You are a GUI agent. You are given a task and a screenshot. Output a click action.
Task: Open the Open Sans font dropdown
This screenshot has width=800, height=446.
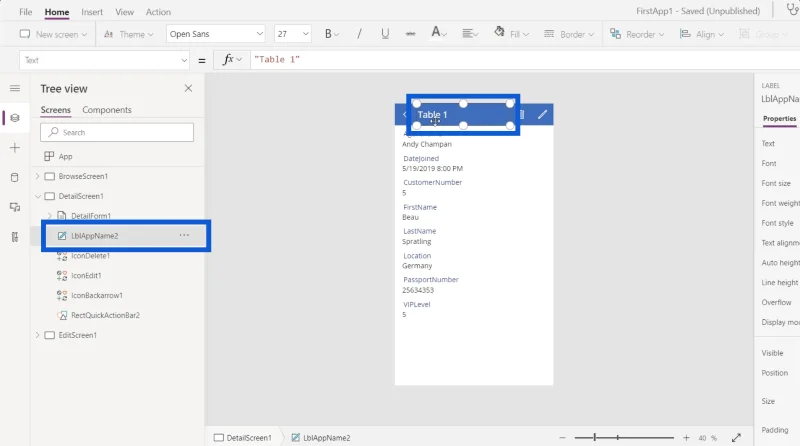[216, 34]
